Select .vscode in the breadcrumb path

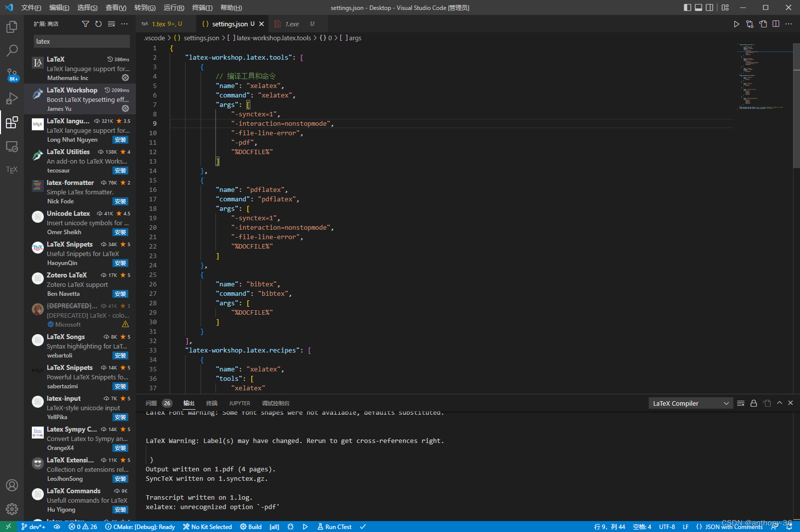154,38
